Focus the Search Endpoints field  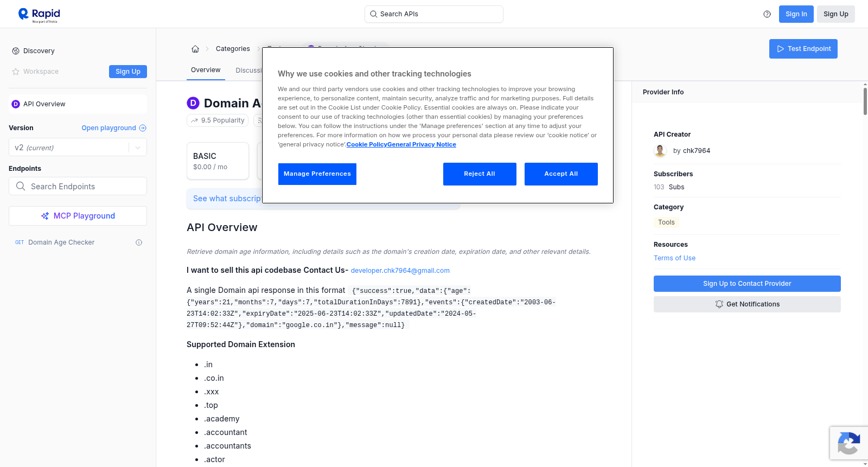[78, 186]
